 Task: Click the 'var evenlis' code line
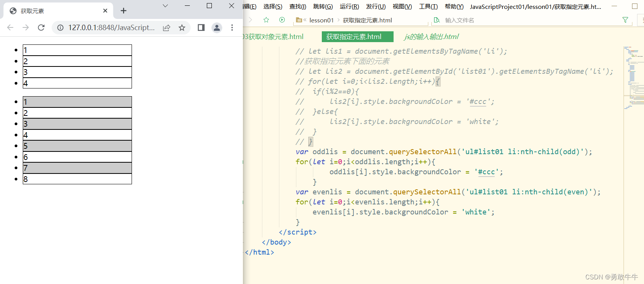pyautogui.click(x=448, y=192)
